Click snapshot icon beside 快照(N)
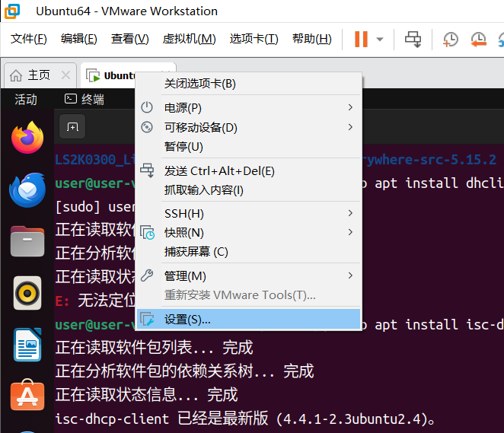 coord(147,232)
